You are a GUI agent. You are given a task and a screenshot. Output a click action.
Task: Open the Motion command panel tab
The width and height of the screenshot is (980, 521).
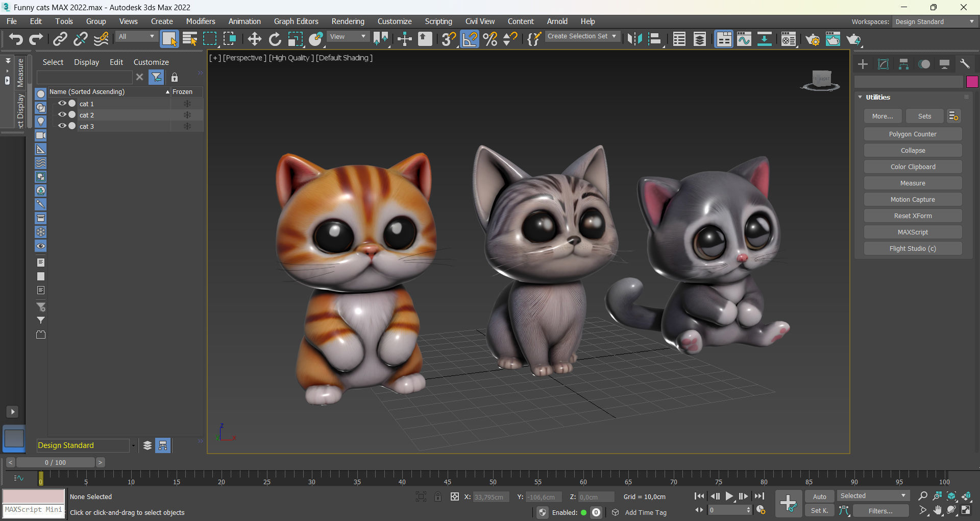(924, 64)
